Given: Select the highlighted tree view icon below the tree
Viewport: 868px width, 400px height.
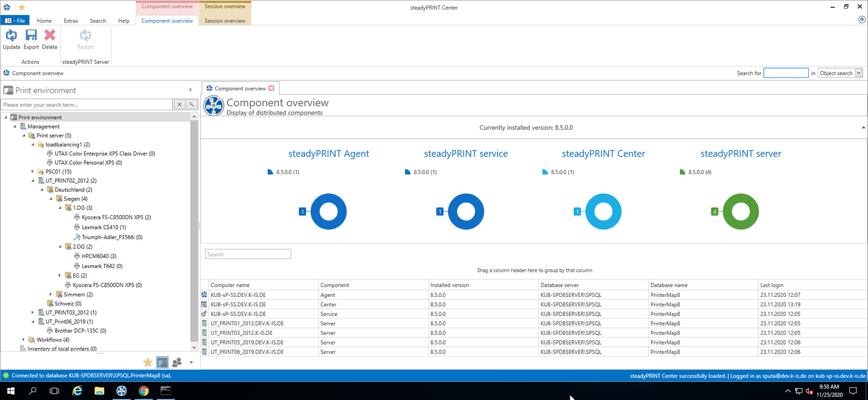Looking at the screenshot, I should click(162, 362).
